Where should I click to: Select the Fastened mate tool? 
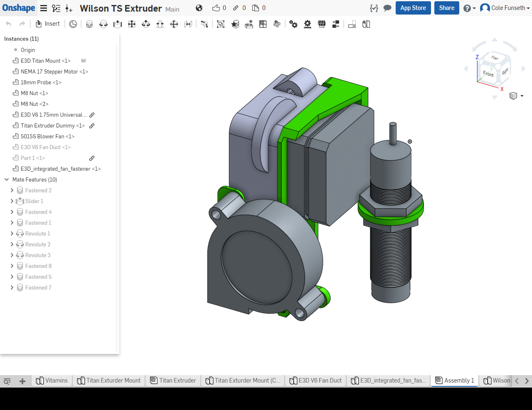coord(89,24)
